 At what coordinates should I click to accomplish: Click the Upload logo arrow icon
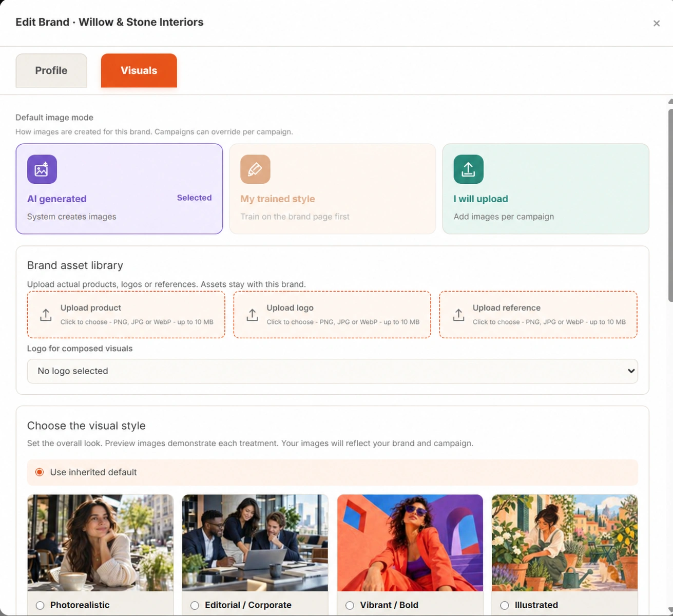[x=252, y=315]
